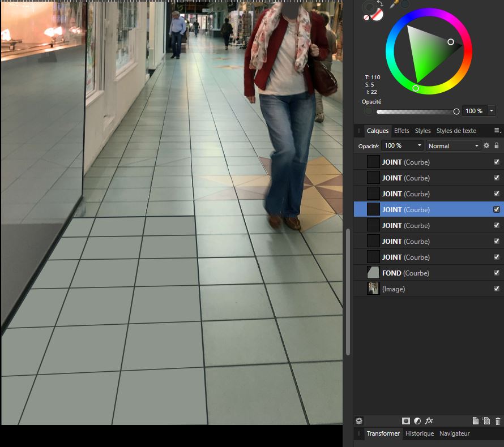Select the (Image) layer

click(429, 289)
